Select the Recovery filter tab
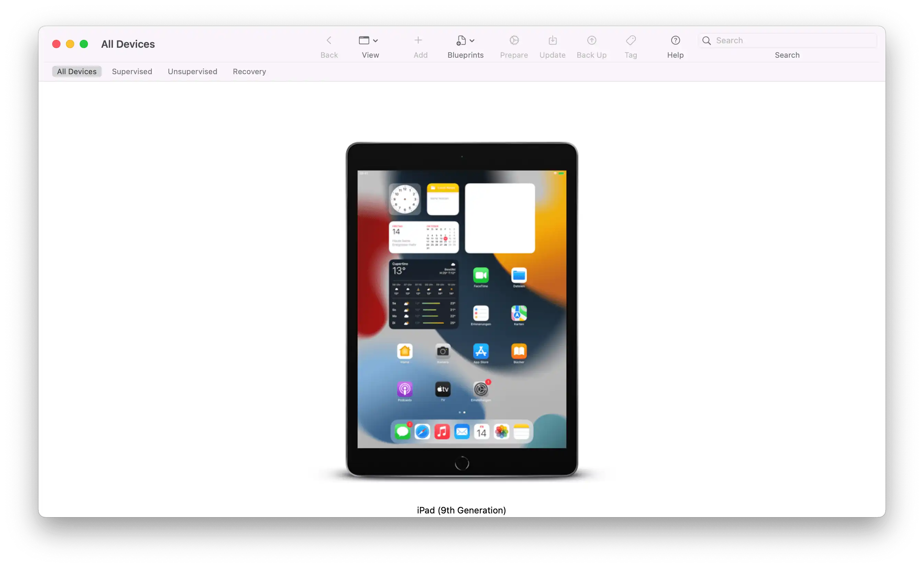The width and height of the screenshot is (924, 568). click(249, 71)
